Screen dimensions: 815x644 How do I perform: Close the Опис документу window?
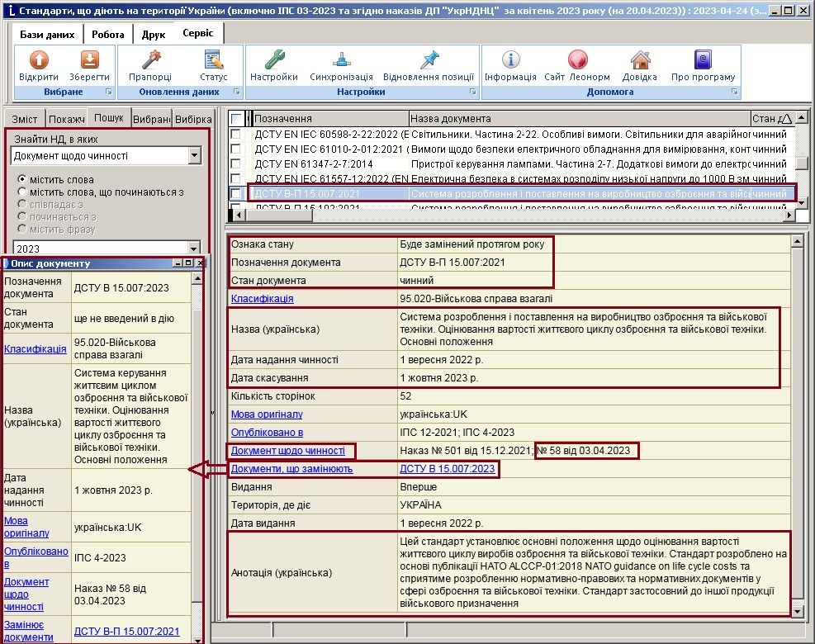tap(200, 263)
